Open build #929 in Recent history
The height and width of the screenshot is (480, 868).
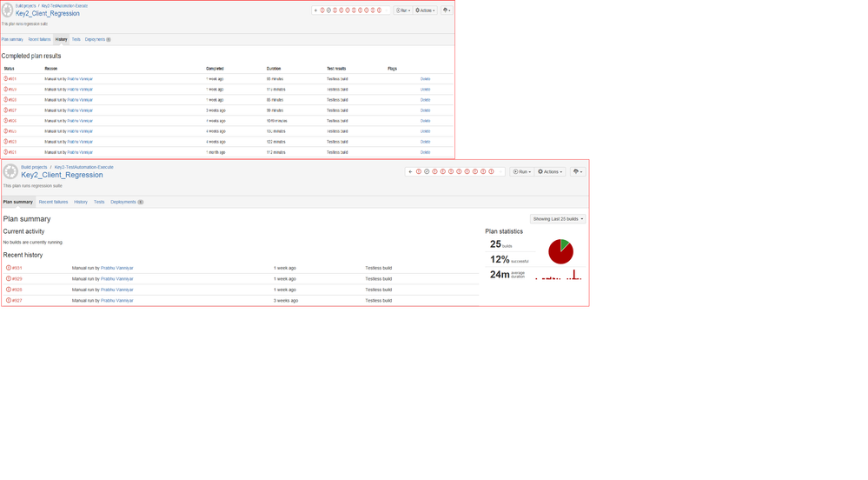tap(17, 279)
